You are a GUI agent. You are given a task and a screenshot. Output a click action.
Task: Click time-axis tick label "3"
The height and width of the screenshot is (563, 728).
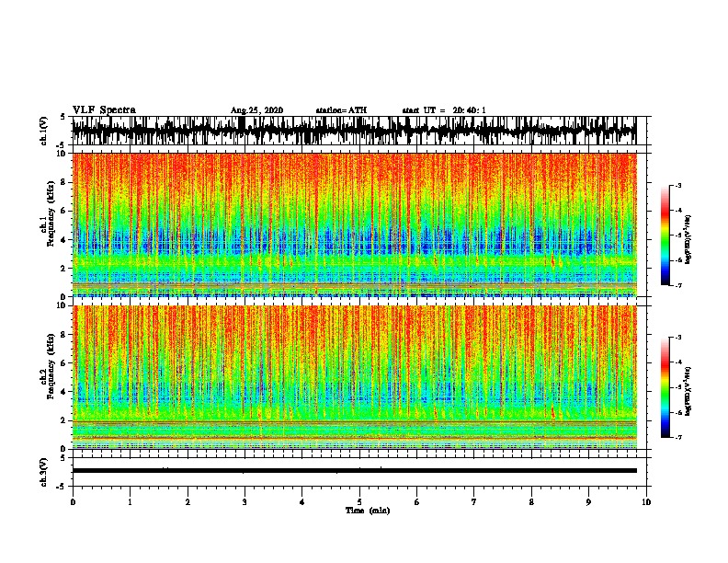[245, 502]
